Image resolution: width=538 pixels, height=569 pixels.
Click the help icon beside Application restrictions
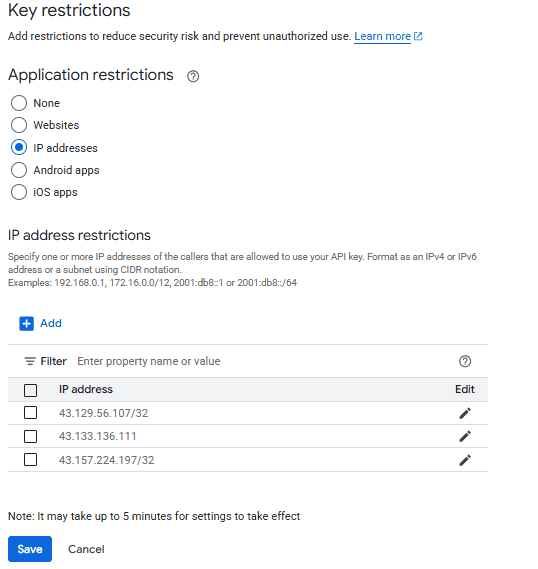[193, 76]
